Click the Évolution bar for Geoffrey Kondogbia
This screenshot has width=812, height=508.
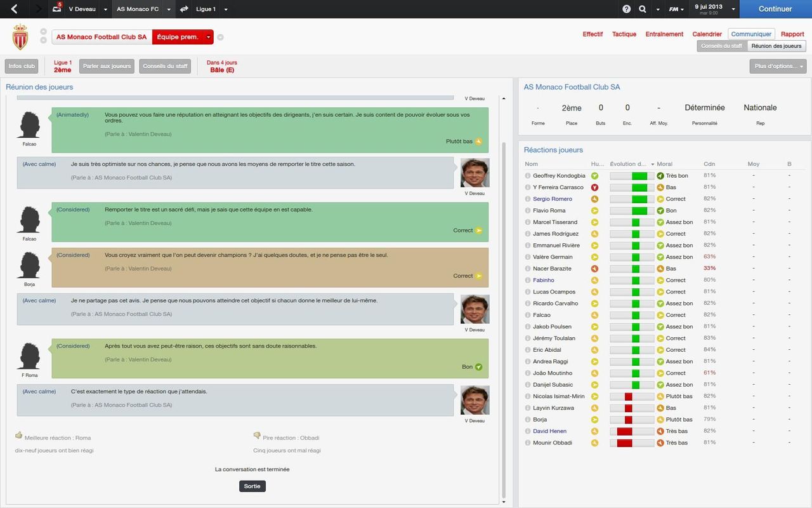[632, 176]
